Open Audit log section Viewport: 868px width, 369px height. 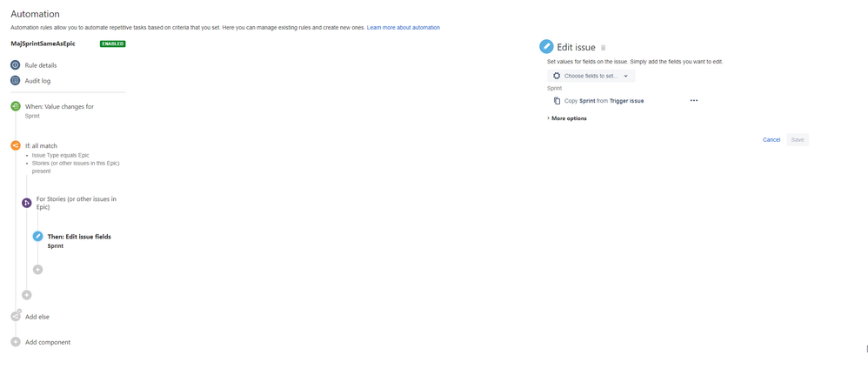coord(37,80)
